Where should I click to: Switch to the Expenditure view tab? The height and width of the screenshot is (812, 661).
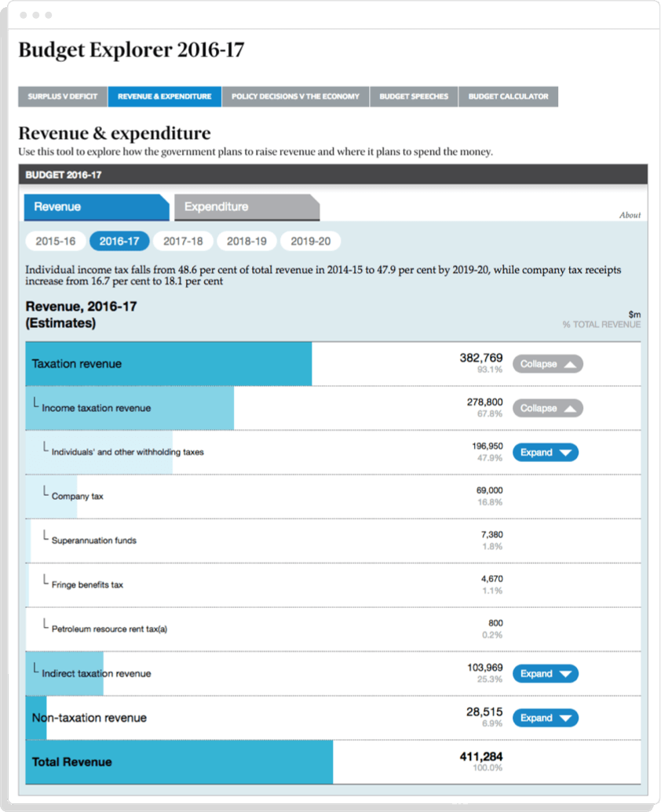tap(246, 207)
